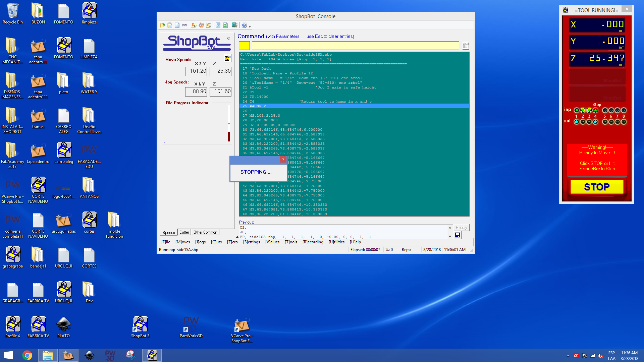Image resolution: width=644 pixels, height=362 pixels.
Task: Select highlighted code line 25 PAUSE 2
Action: [x=354, y=106]
